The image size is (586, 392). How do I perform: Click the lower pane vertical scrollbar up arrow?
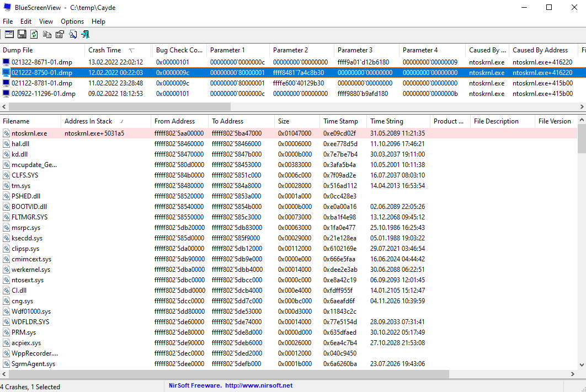point(582,120)
